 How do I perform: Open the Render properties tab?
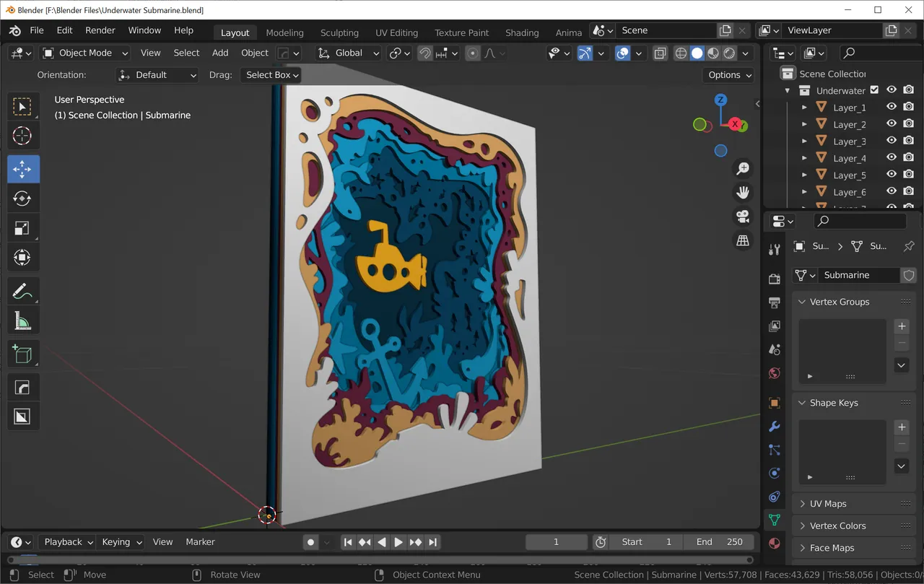775,279
